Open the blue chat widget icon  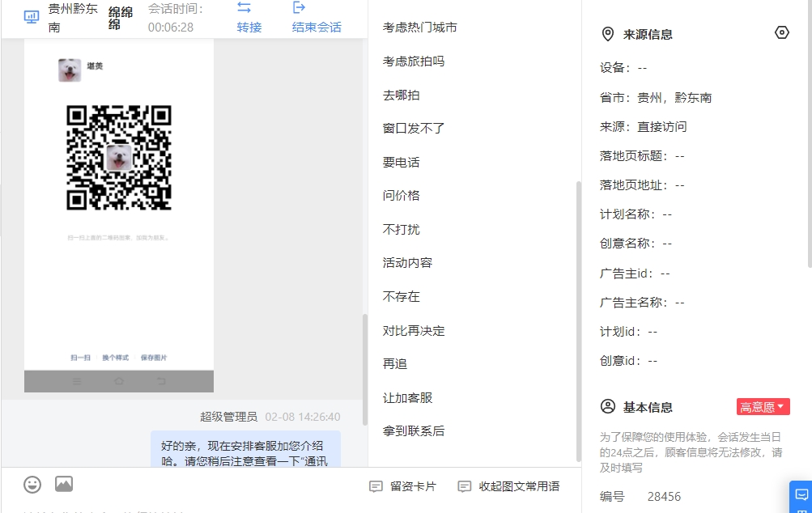click(x=801, y=496)
